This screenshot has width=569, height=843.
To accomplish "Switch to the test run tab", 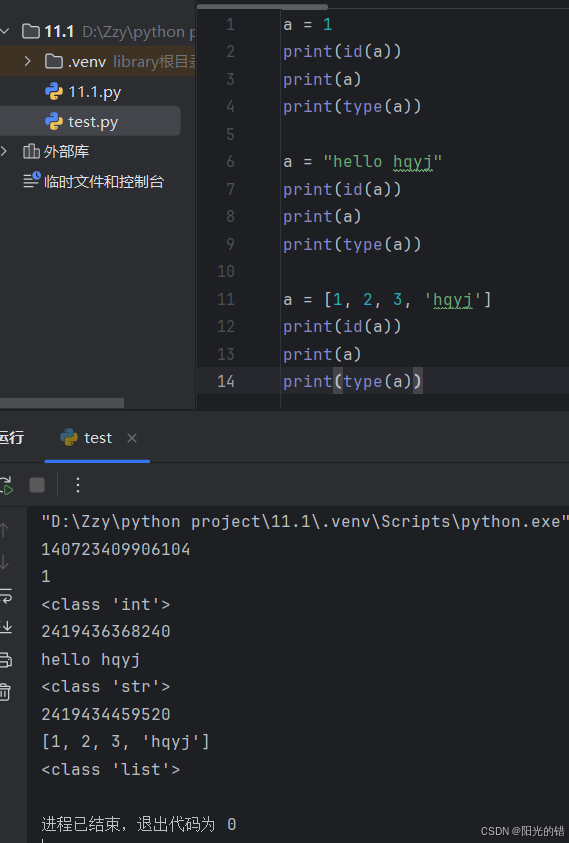I will [97, 438].
